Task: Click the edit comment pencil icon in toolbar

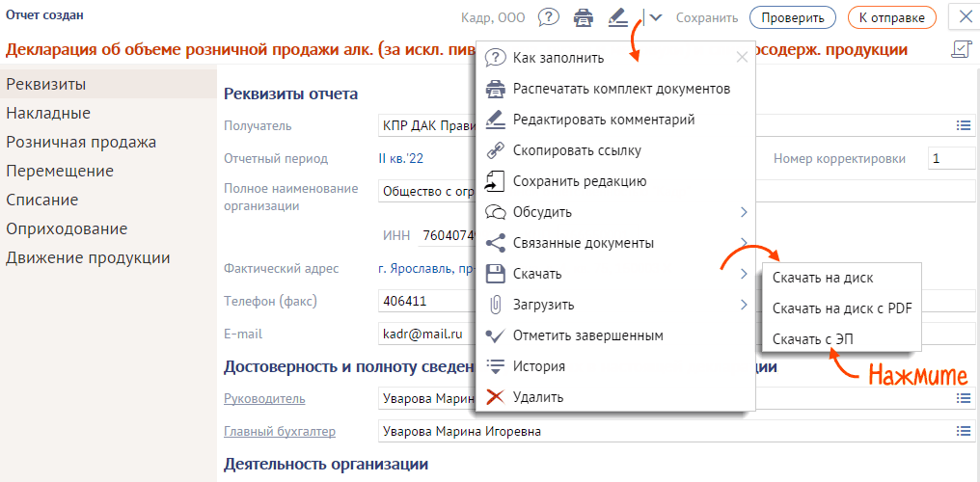Action: [x=618, y=17]
